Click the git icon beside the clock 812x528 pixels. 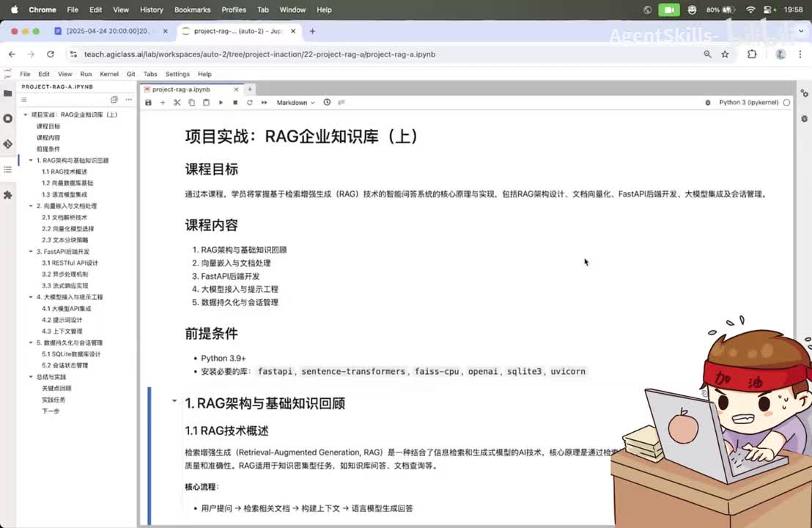pyautogui.click(x=342, y=103)
